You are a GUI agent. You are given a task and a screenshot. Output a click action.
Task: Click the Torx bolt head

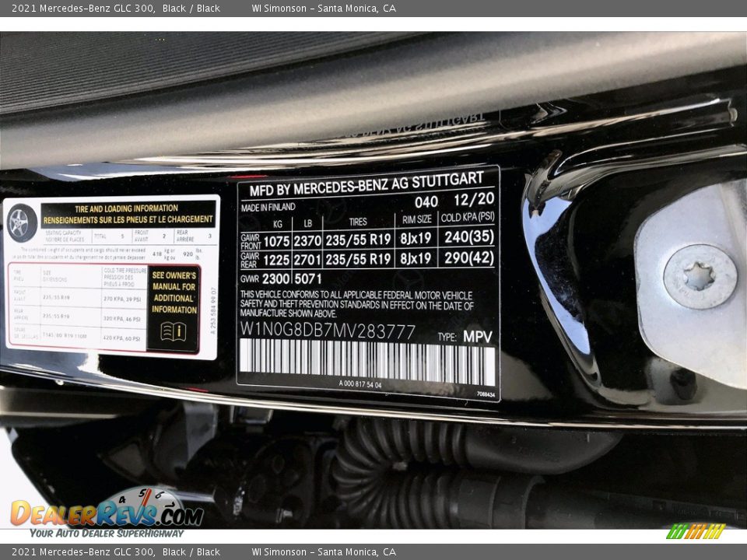700,277
